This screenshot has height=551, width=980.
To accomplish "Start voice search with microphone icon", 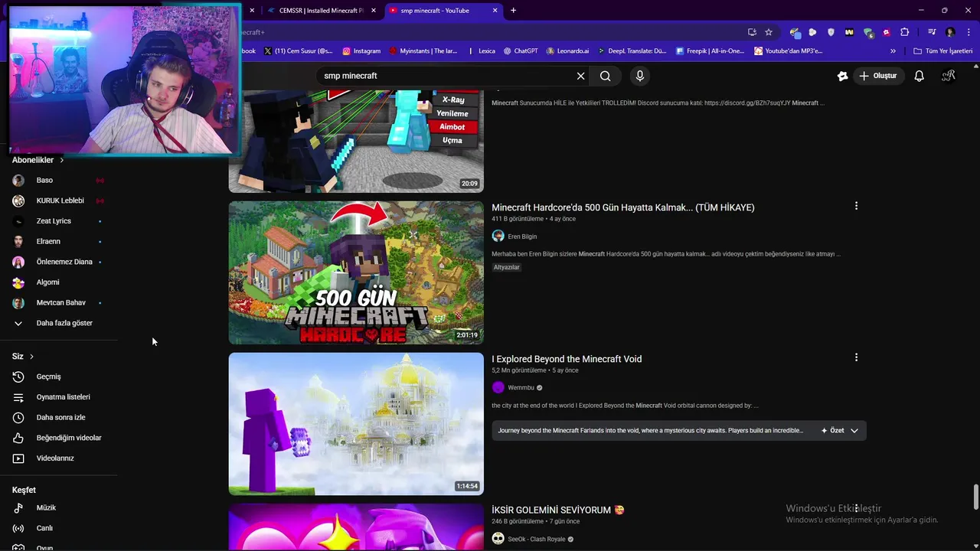I will click(640, 76).
